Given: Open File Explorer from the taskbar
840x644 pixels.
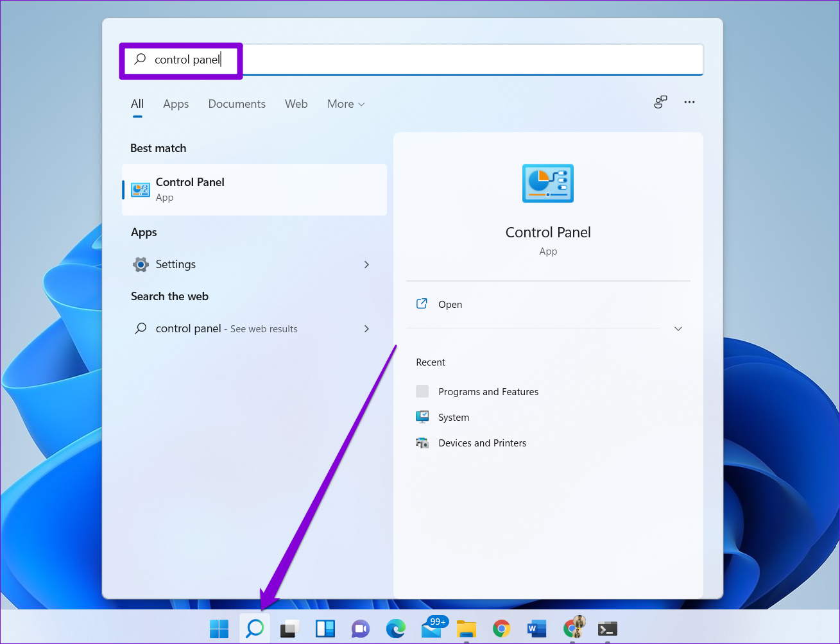Looking at the screenshot, I should (467, 629).
